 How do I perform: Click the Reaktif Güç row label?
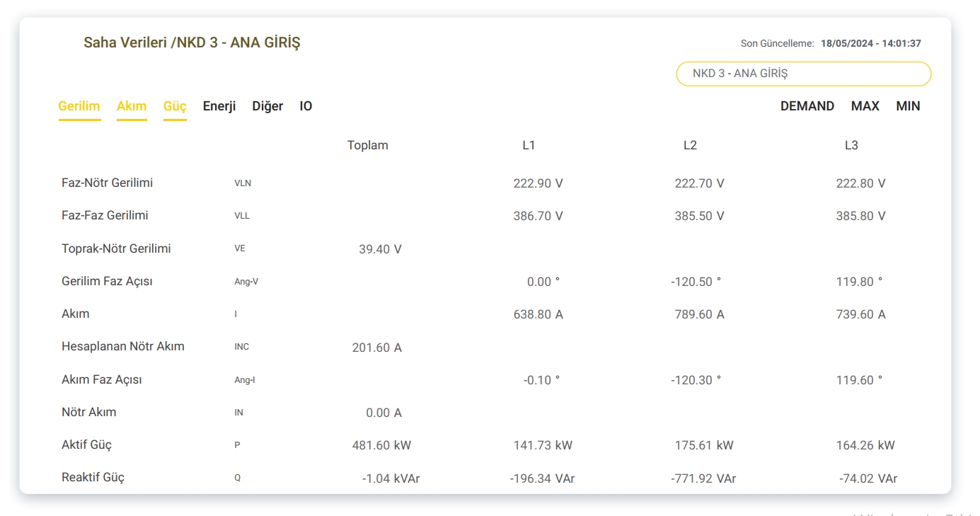click(93, 477)
